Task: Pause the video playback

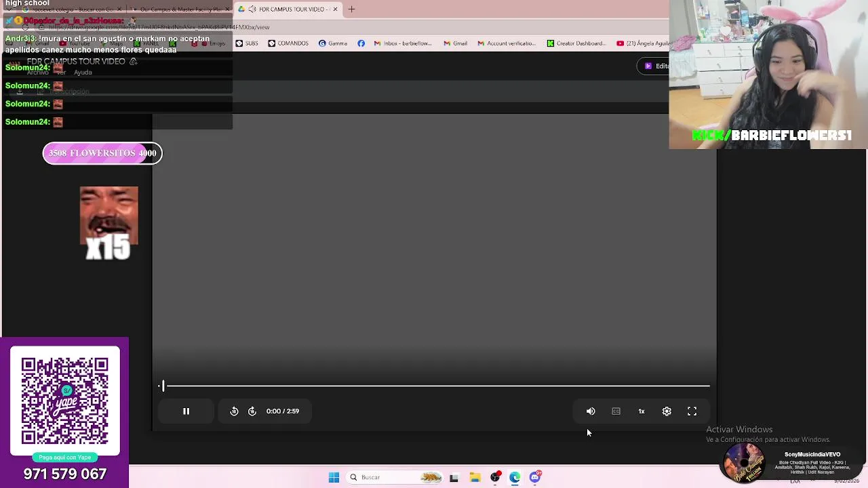Action: [186, 411]
